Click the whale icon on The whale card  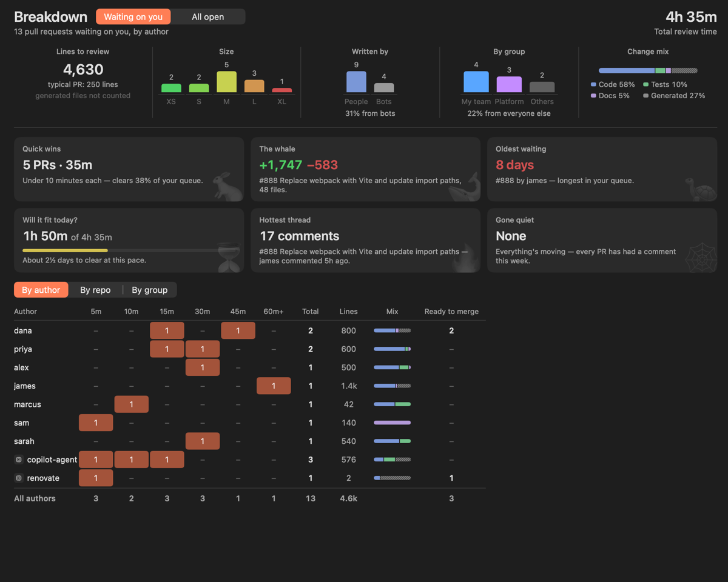tap(465, 186)
